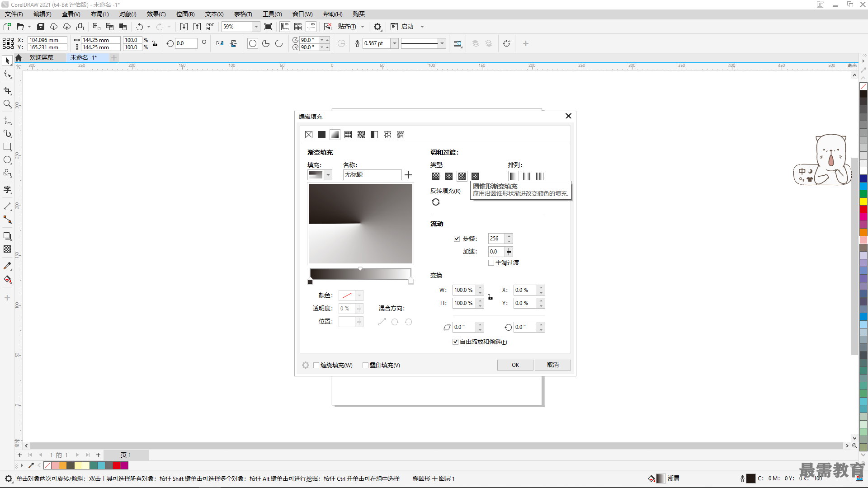Viewport: 868px width, 488px height.
Task: Open the Help menu
Action: click(x=333, y=14)
